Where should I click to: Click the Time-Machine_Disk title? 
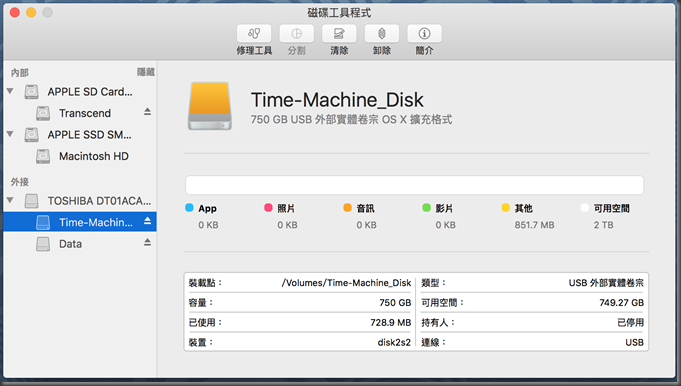[337, 100]
